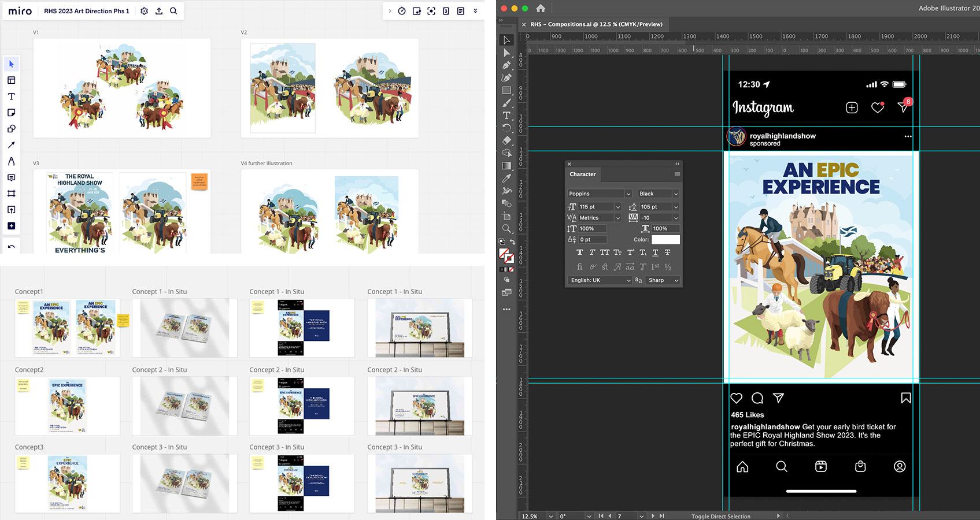The width and height of the screenshot is (980, 520).
Task: Choose Miro shapes tool
Action: [x=11, y=129]
